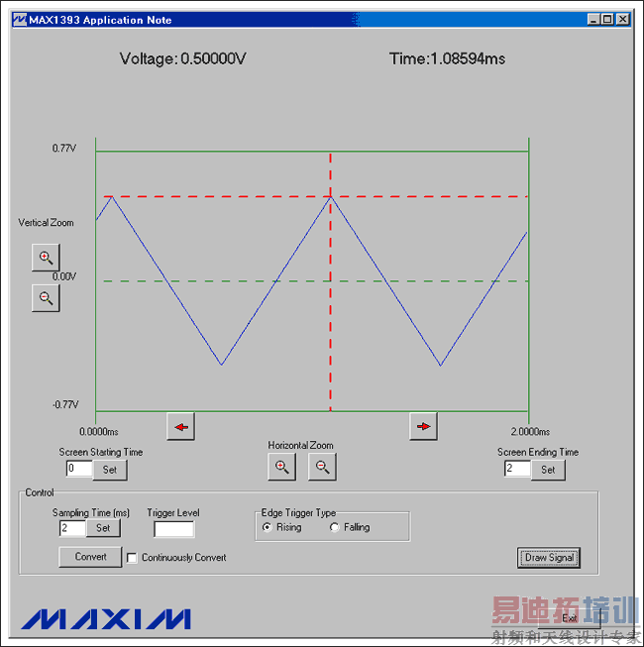Set the screen ending time
Screen dimensions: 644x647
[548, 470]
